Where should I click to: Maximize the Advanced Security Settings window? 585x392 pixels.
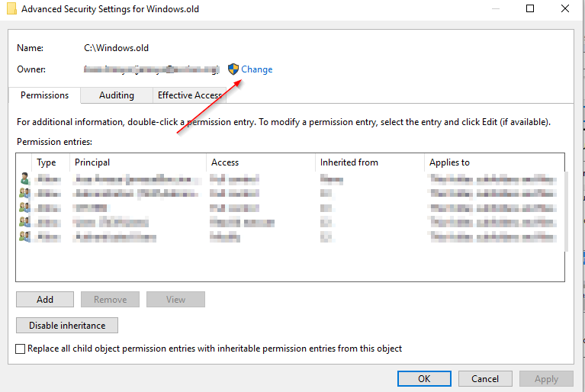coord(530,8)
